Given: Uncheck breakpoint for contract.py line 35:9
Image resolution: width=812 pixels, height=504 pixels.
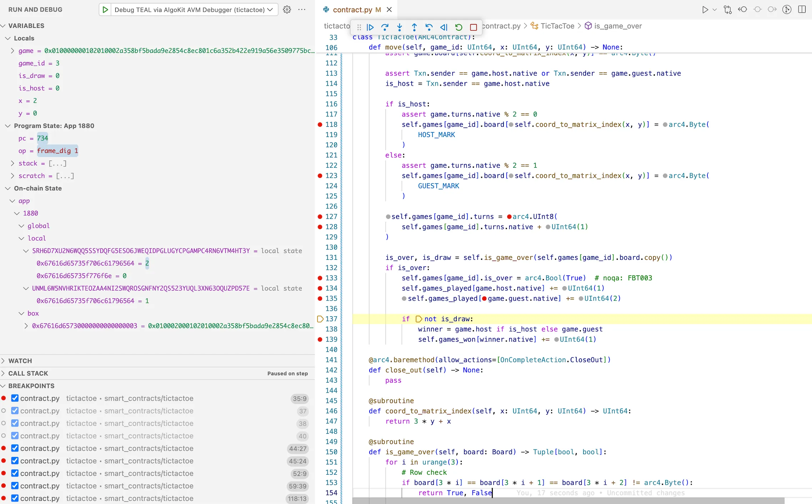Looking at the screenshot, I should tap(15, 398).
